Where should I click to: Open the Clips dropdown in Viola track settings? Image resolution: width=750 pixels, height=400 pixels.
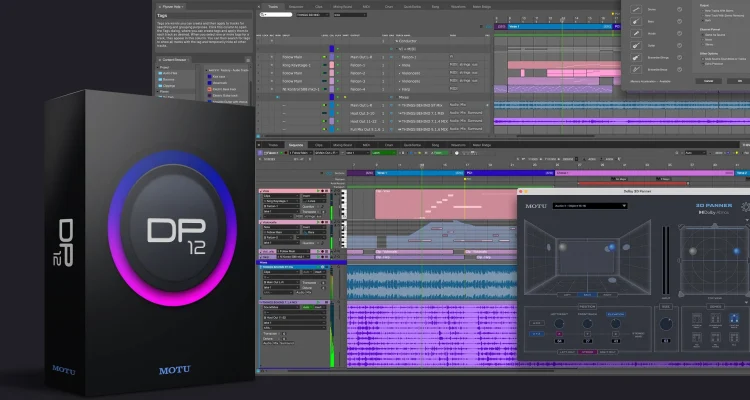[281, 196]
